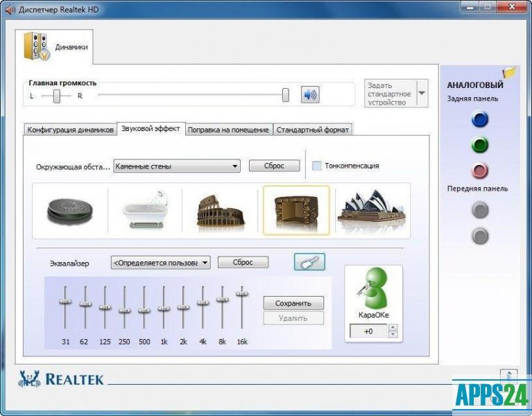The height and width of the screenshot is (416, 532).
Task: Click the pink rear panel jack
Action: pos(480,171)
